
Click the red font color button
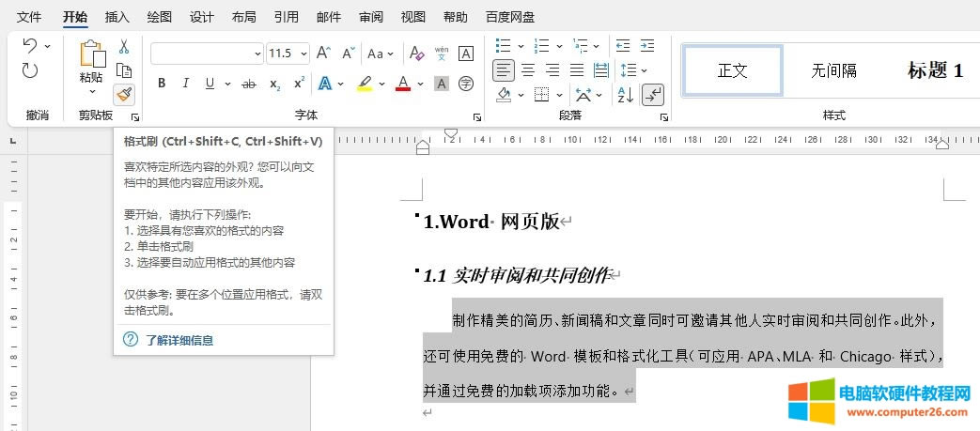(x=403, y=84)
